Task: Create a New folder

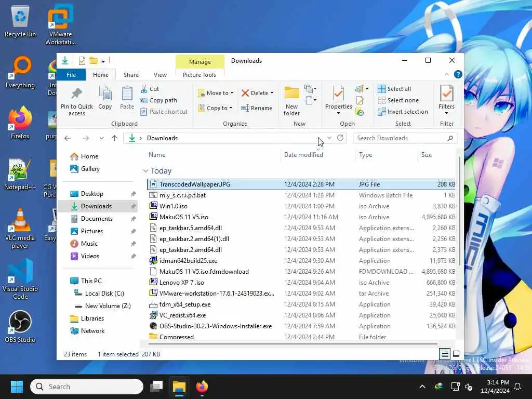Action: point(291,101)
